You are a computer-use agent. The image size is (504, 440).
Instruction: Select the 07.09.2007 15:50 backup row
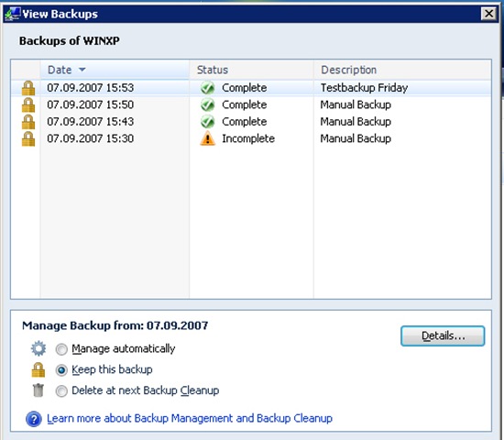[x=251, y=104]
